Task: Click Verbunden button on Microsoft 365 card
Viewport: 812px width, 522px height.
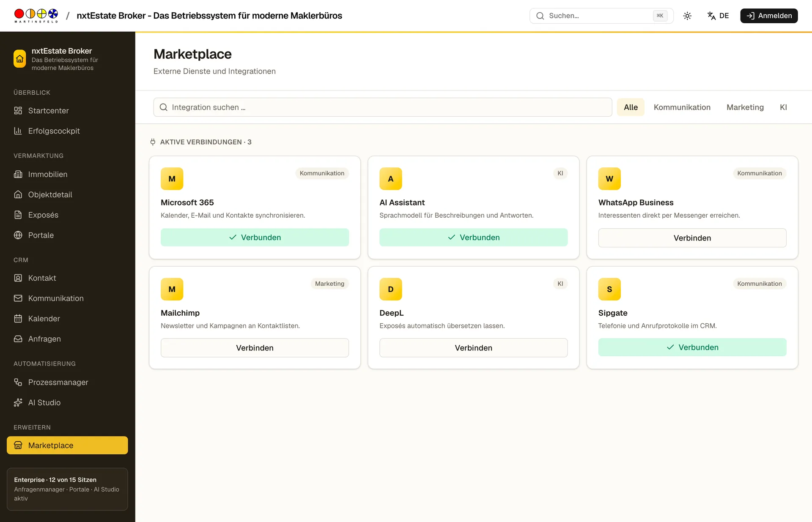Action: 255,238
